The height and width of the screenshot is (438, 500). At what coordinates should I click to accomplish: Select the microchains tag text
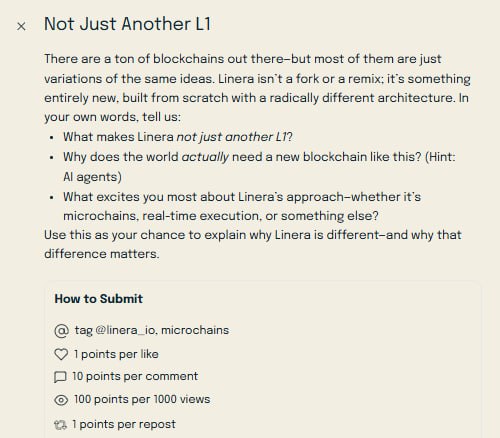click(x=195, y=330)
